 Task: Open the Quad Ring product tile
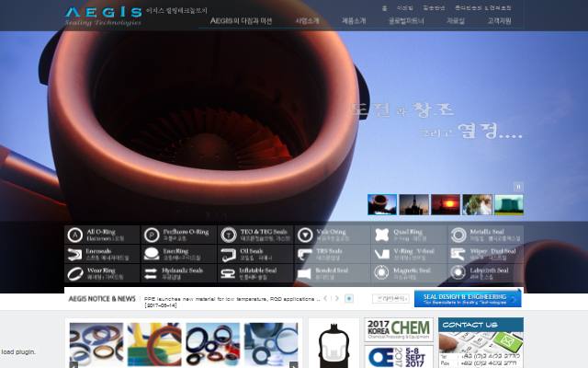click(409, 235)
